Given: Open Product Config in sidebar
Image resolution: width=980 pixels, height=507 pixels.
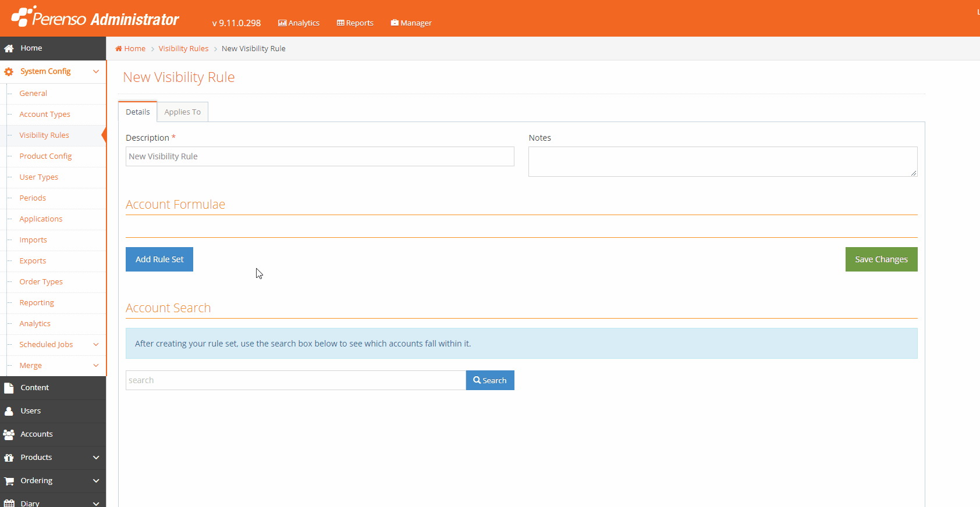Looking at the screenshot, I should click(45, 156).
